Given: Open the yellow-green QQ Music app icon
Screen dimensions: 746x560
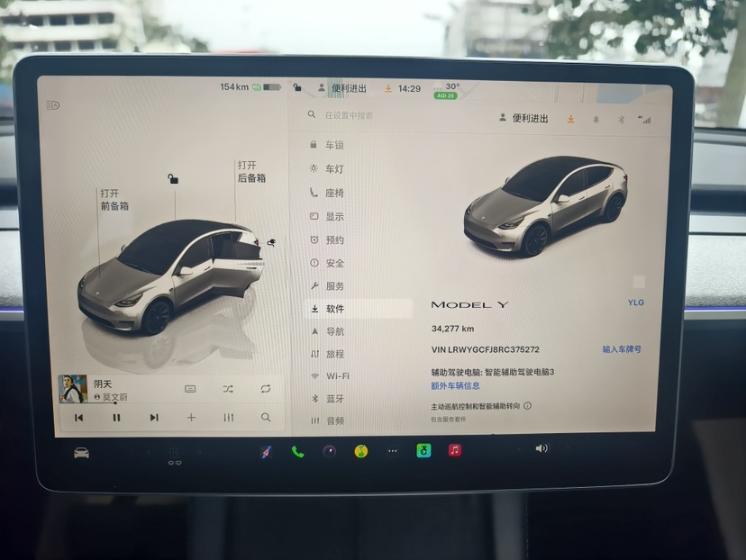Looking at the screenshot, I should [361, 451].
